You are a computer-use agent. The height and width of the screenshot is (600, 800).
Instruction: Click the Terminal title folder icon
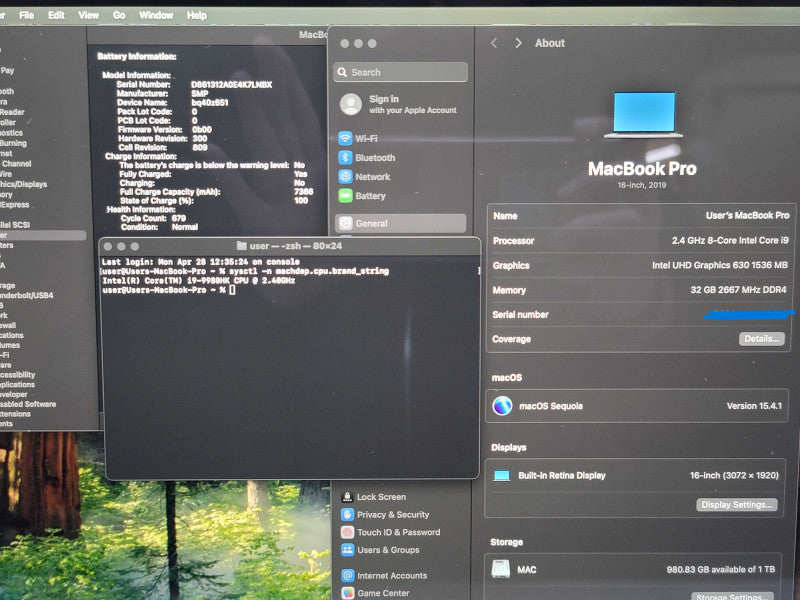(242, 246)
